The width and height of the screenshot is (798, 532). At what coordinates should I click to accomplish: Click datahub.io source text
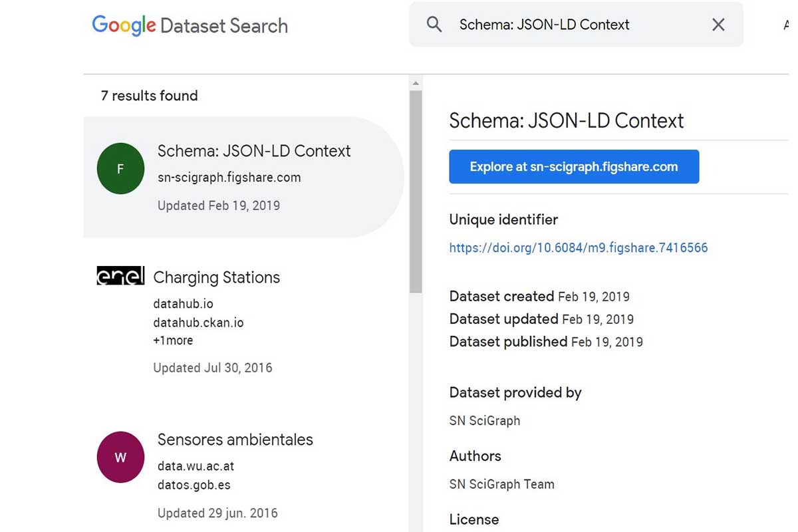pyautogui.click(x=183, y=303)
